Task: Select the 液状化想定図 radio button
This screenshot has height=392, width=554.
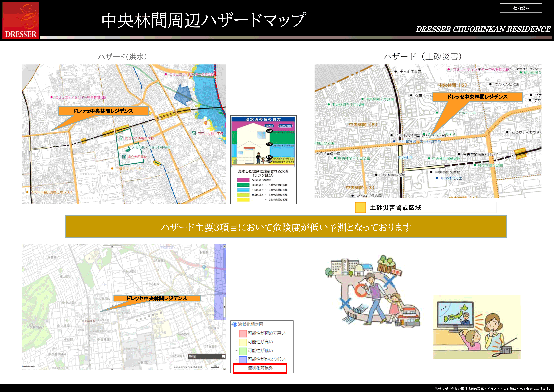Action: coord(235,324)
